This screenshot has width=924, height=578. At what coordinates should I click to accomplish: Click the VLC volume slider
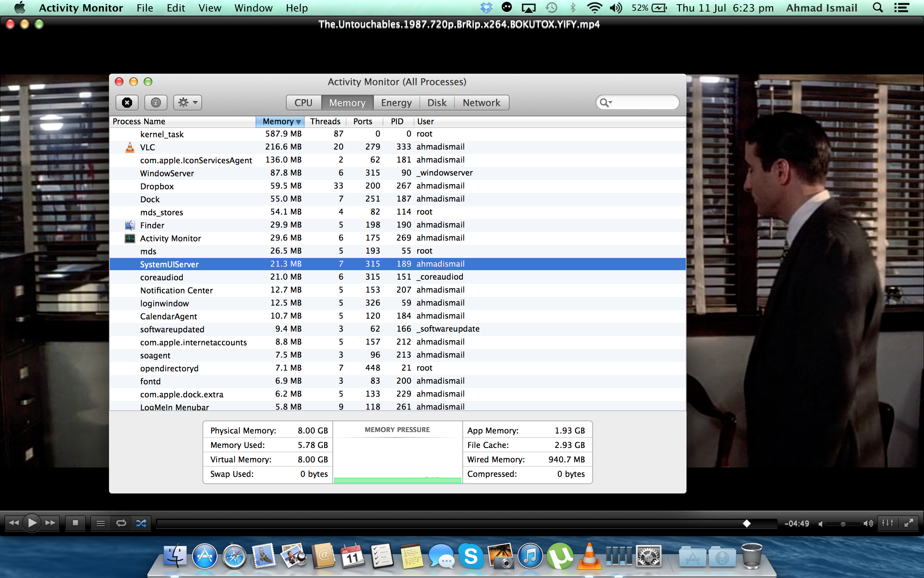(x=843, y=524)
